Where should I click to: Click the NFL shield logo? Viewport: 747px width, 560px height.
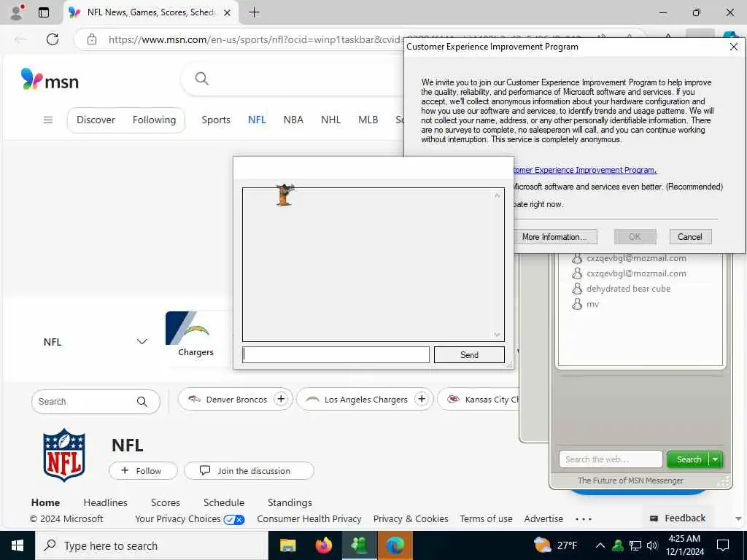(x=64, y=455)
